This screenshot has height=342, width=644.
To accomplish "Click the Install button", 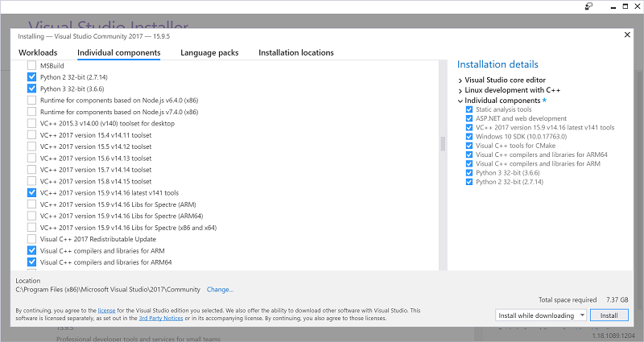I will [609, 315].
